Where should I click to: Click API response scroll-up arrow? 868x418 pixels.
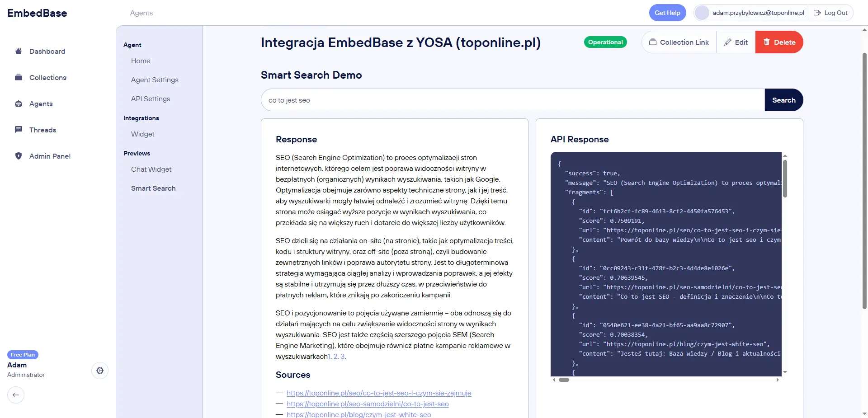click(785, 155)
